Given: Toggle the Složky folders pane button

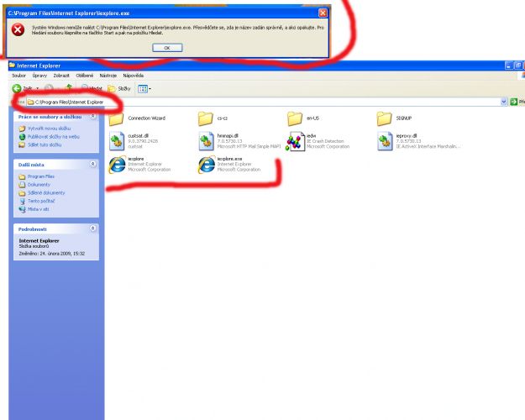Looking at the screenshot, I should (119, 88).
